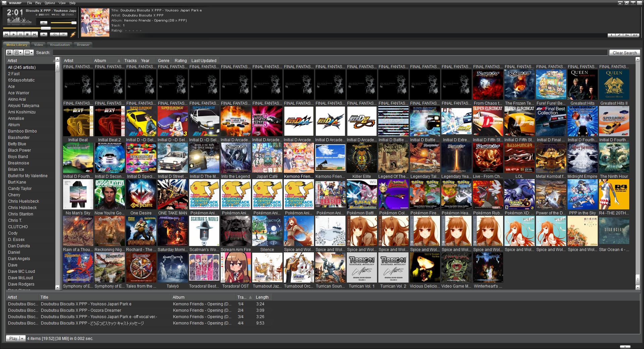The image size is (644, 349).
Task: Select the Scatman's World album cover
Action: pyautogui.click(x=204, y=231)
